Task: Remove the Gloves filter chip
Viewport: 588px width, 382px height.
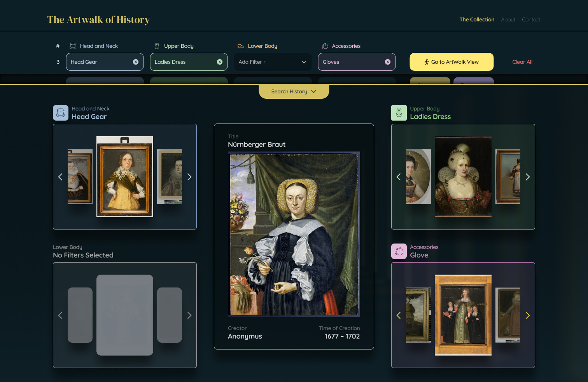Action: (388, 62)
